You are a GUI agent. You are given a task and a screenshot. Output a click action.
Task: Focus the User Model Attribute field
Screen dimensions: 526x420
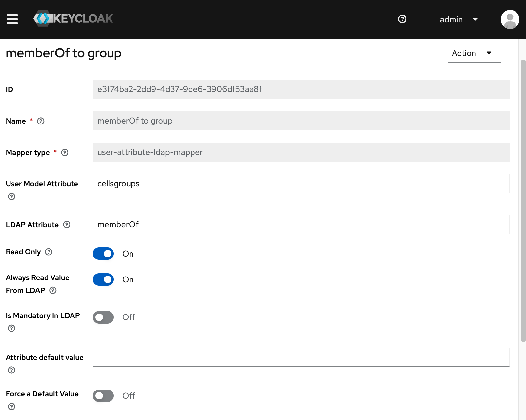301,183
